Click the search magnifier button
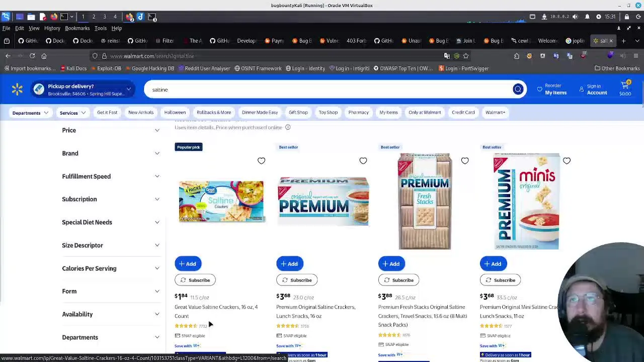Screen dimensions: 644x362 (x=518, y=89)
